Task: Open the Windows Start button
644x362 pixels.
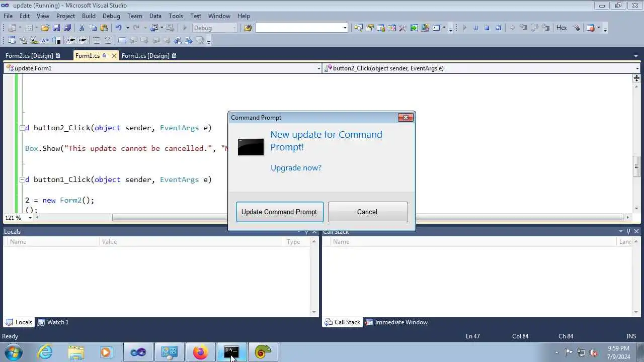Action: [13, 352]
